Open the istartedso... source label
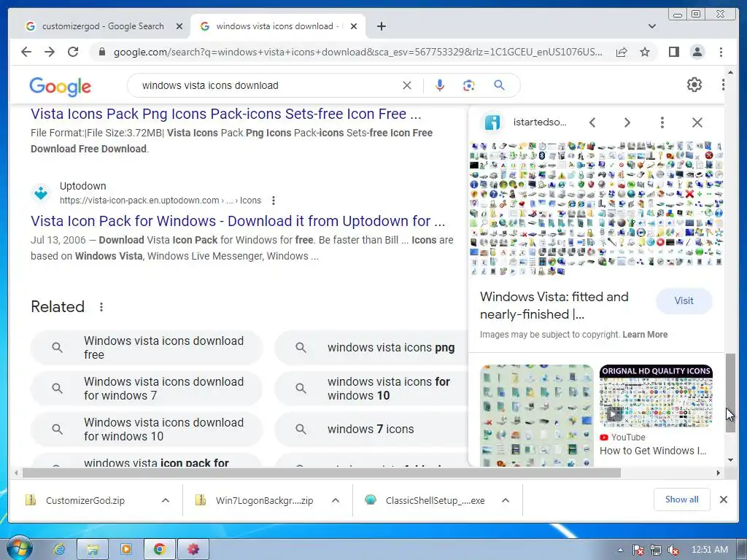 coord(540,122)
